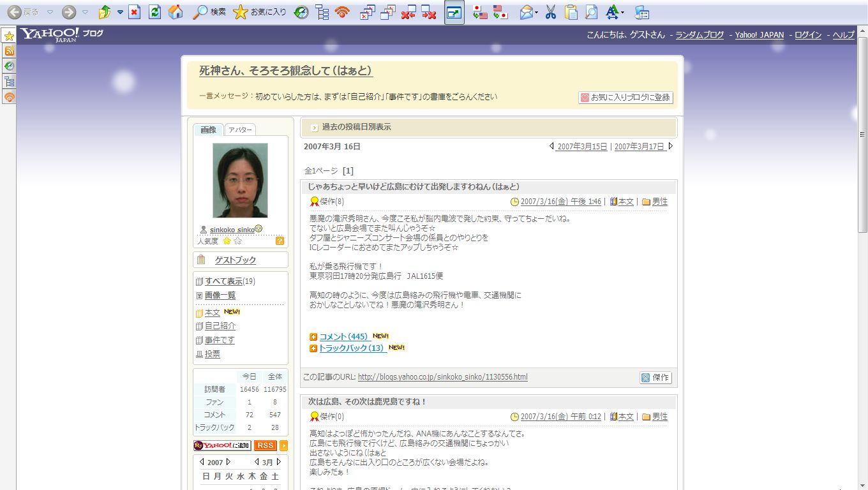868x490 pixels.
Task: Open the 投票 polls link
Action: (212, 354)
